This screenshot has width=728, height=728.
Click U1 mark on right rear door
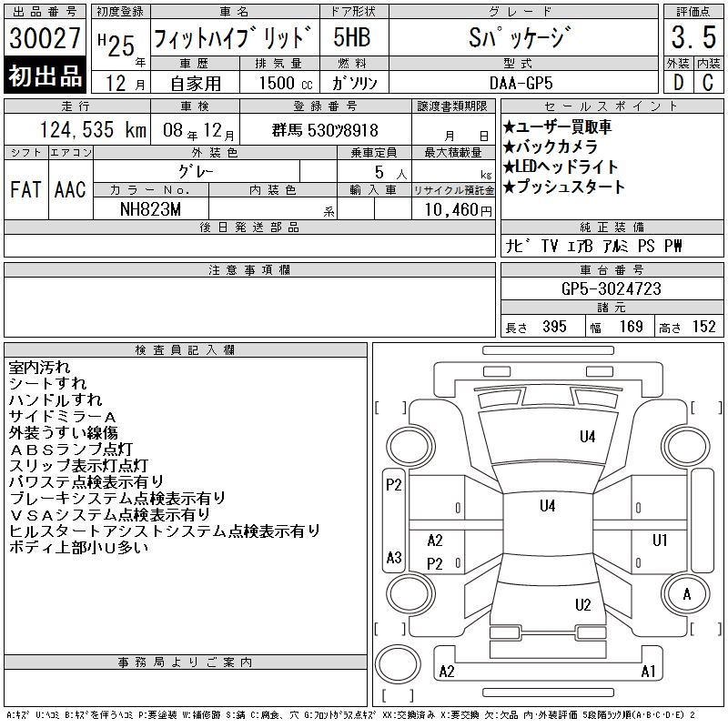pyautogui.click(x=660, y=540)
